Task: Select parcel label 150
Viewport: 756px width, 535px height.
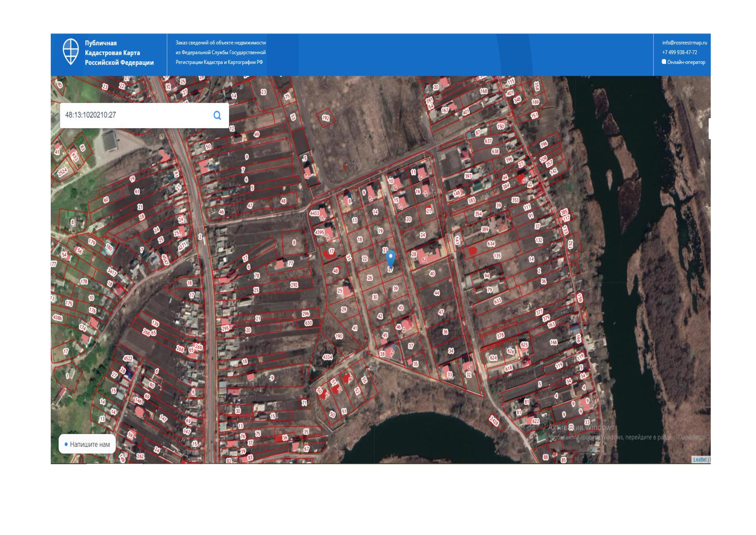Action: point(500,126)
